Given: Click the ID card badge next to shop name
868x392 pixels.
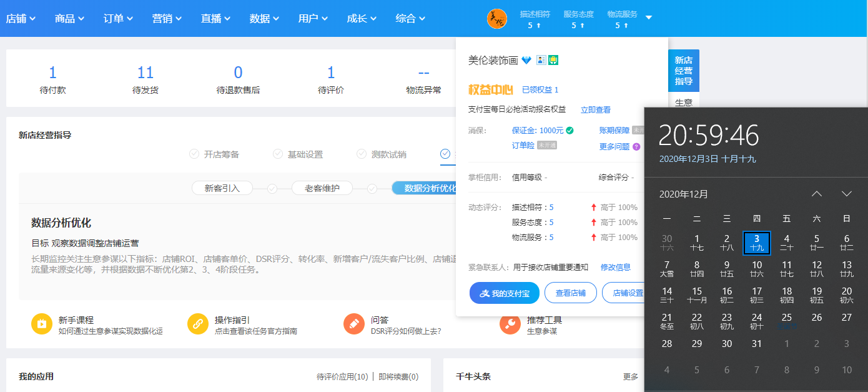Looking at the screenshot, I should point(541,60).
